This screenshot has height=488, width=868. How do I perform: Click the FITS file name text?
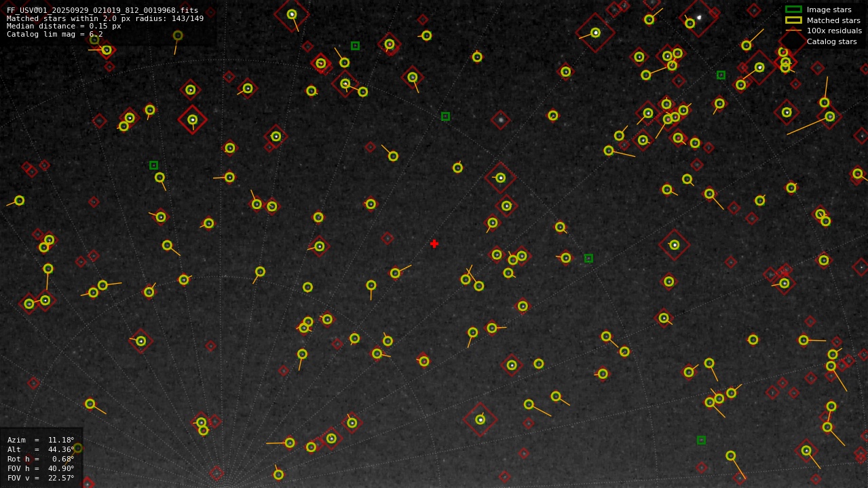point(102,10)
